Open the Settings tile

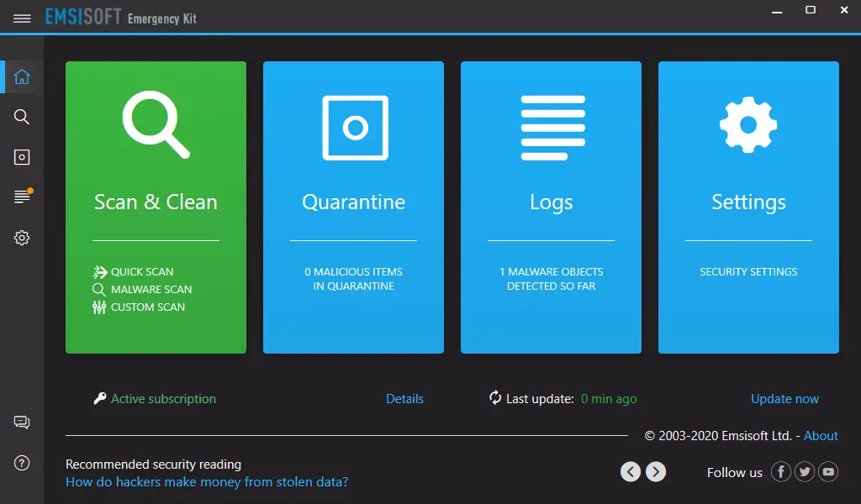pyautogui.click(x=748, y=207)
